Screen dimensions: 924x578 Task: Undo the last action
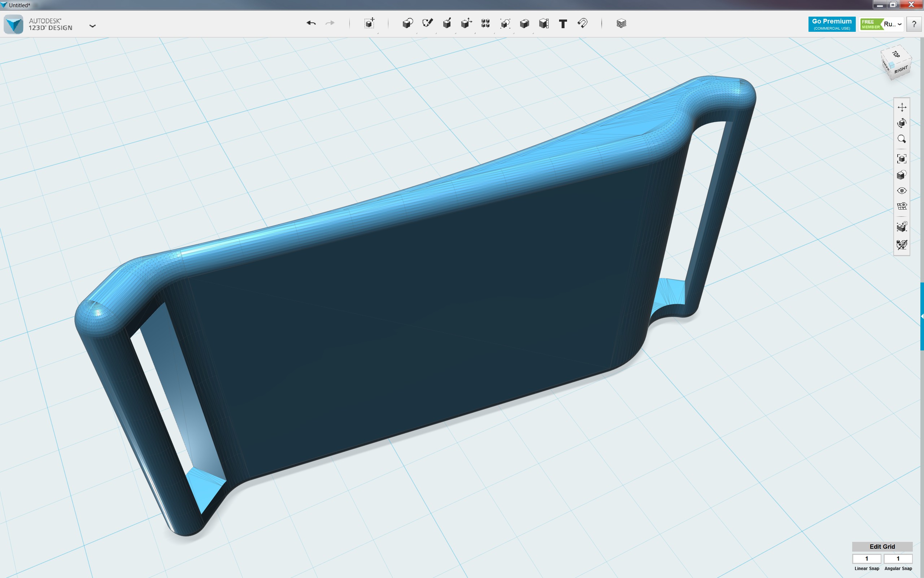pyautogui.click(x=311, y=23)
